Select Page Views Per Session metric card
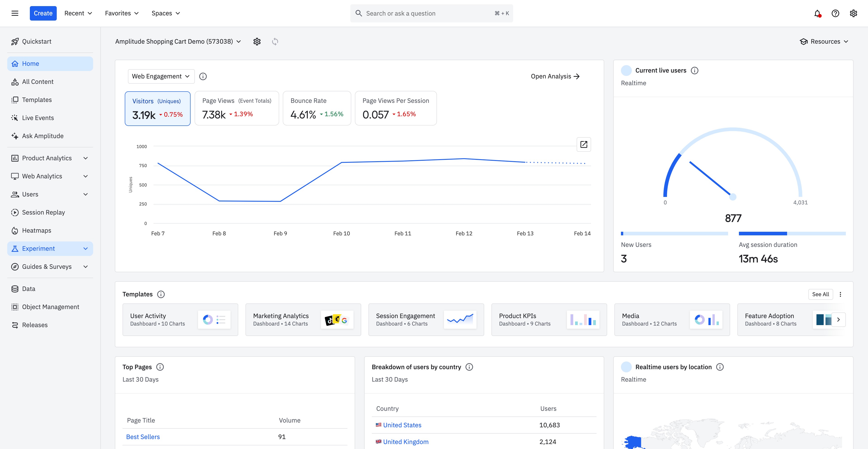Screen dimensions: 868x449 pyautogui.click(x=396, y=108)
